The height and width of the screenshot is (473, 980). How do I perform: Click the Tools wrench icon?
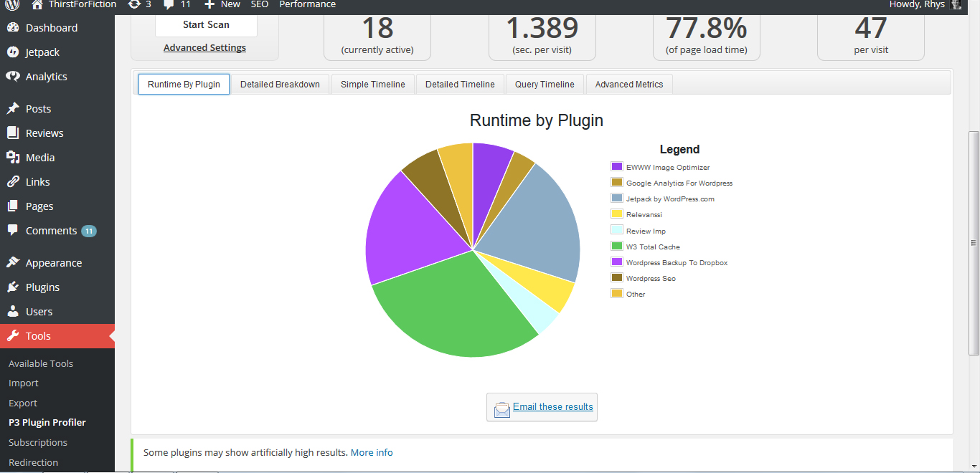13,336
